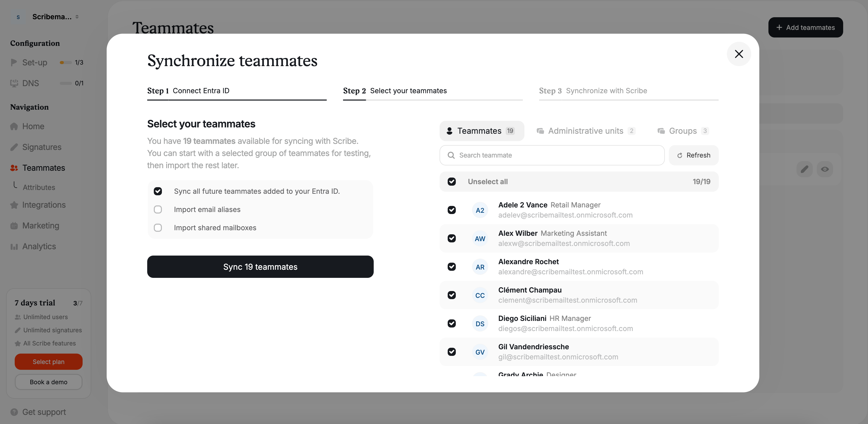Click the AW avatar for Alex Wilber
Screen dimensions: 868x424
[480, 238]
